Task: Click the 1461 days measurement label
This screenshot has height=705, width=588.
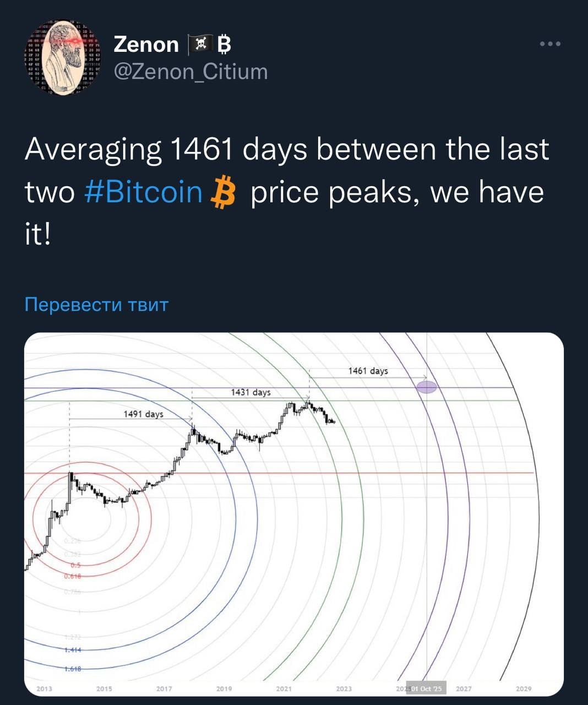Action: point(368,371)
